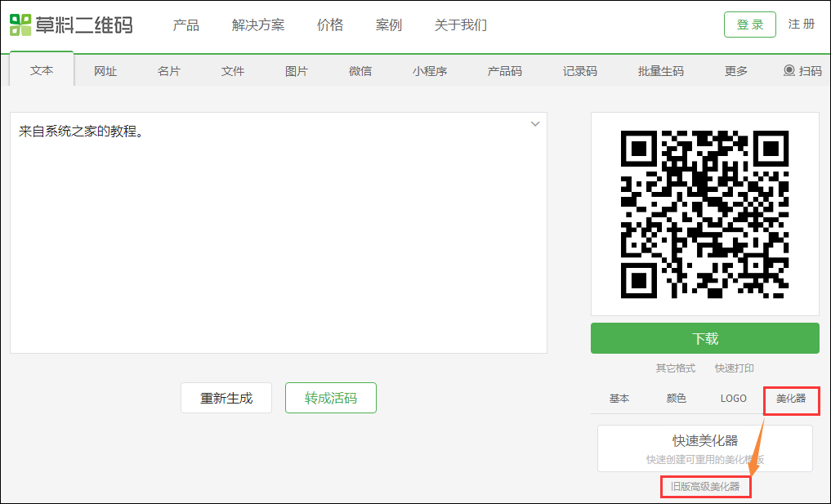Screen dimensions: 831x504
Task: Open the 解决方案 navigation menu
Action: [x=257, y=25]
